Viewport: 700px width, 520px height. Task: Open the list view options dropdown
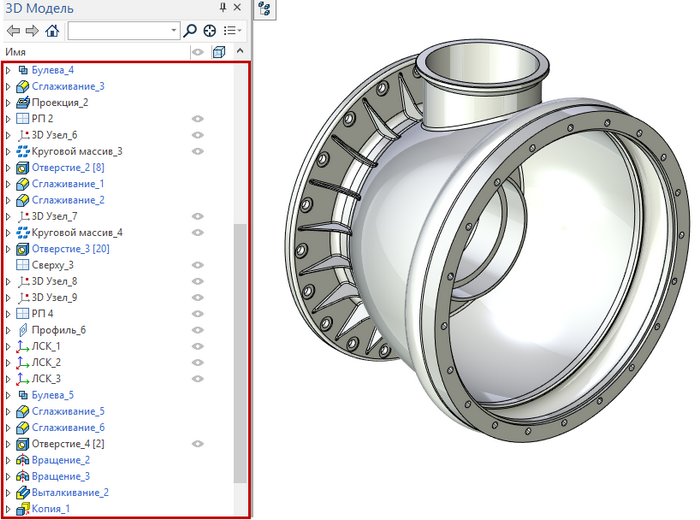(x=232, y=30)
